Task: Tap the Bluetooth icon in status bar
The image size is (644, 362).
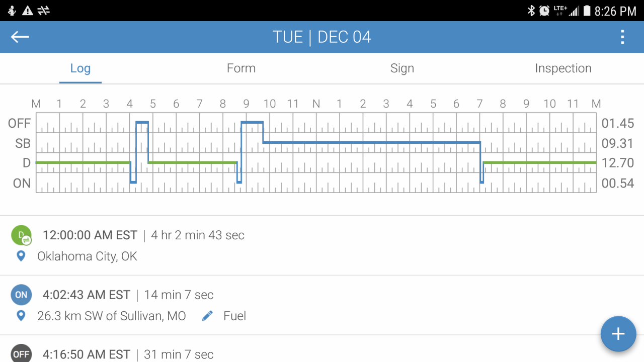Action: click(531, 11)
